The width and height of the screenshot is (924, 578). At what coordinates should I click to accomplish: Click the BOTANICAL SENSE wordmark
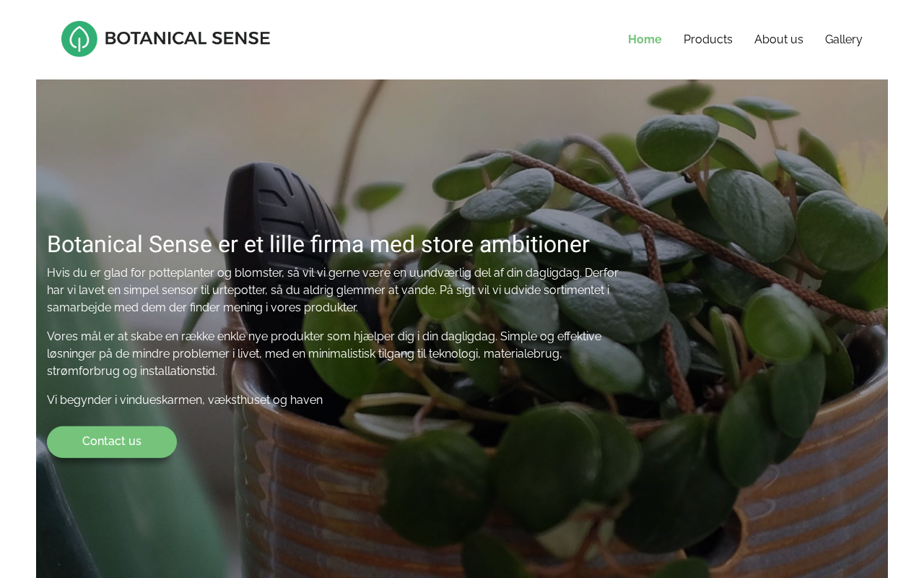pyautogui.click(x=188, y=38)
